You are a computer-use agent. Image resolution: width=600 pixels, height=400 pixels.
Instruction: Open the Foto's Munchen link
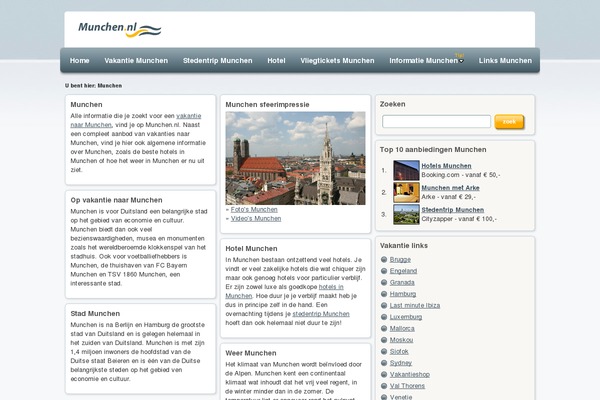click(254, 209)
